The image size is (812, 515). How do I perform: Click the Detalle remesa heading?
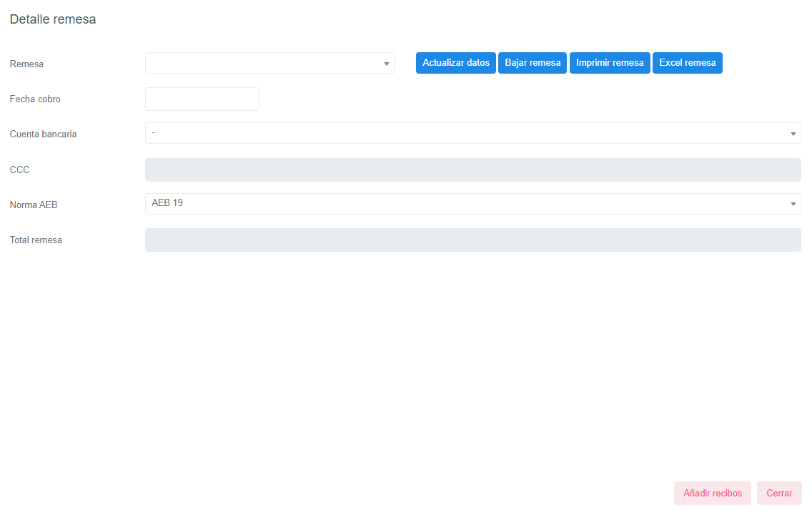pos(53,19)
